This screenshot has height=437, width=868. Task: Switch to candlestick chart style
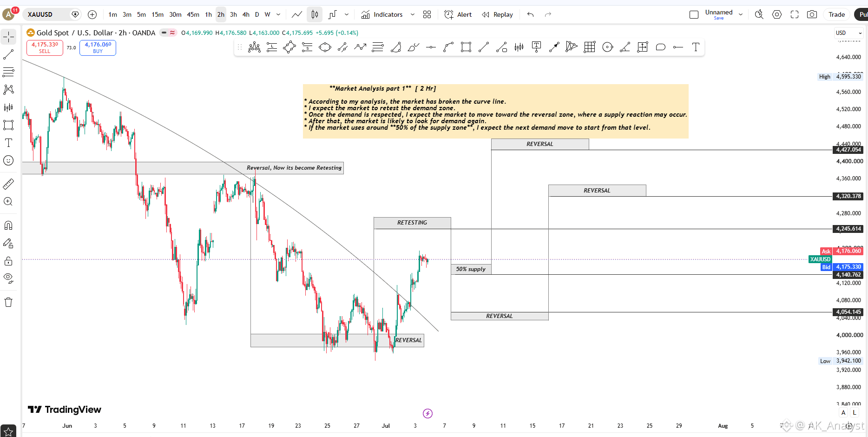coord(315,14)
